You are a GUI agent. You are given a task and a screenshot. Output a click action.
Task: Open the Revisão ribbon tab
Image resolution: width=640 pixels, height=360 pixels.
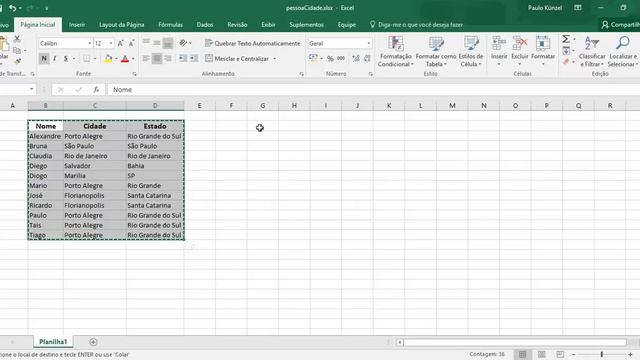(237, 25)
